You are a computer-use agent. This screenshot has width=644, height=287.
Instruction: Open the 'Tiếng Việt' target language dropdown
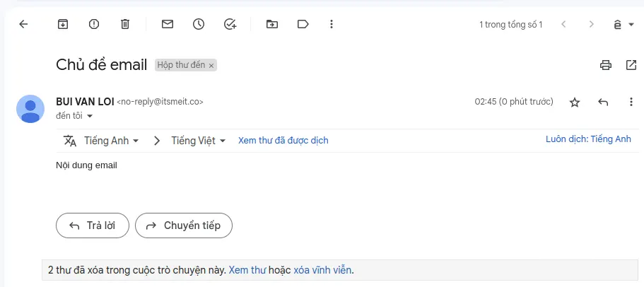[198, 141]
